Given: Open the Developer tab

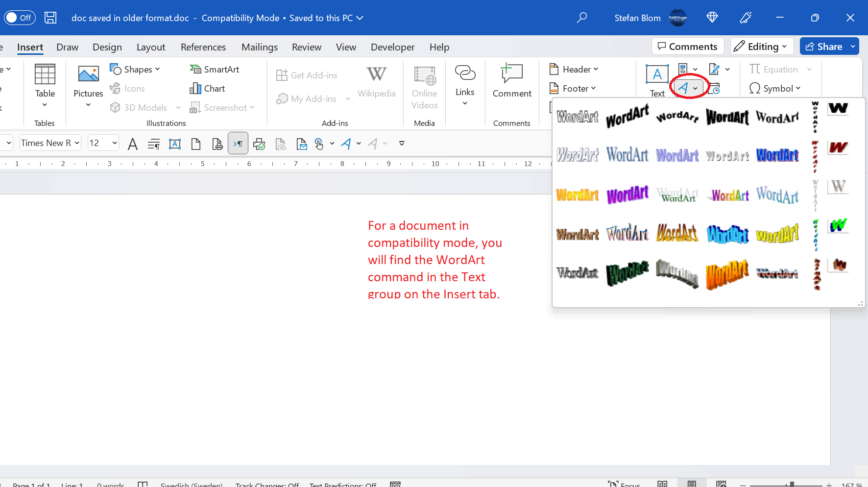Looking at the screenshot, I should [x=393, y=47].
